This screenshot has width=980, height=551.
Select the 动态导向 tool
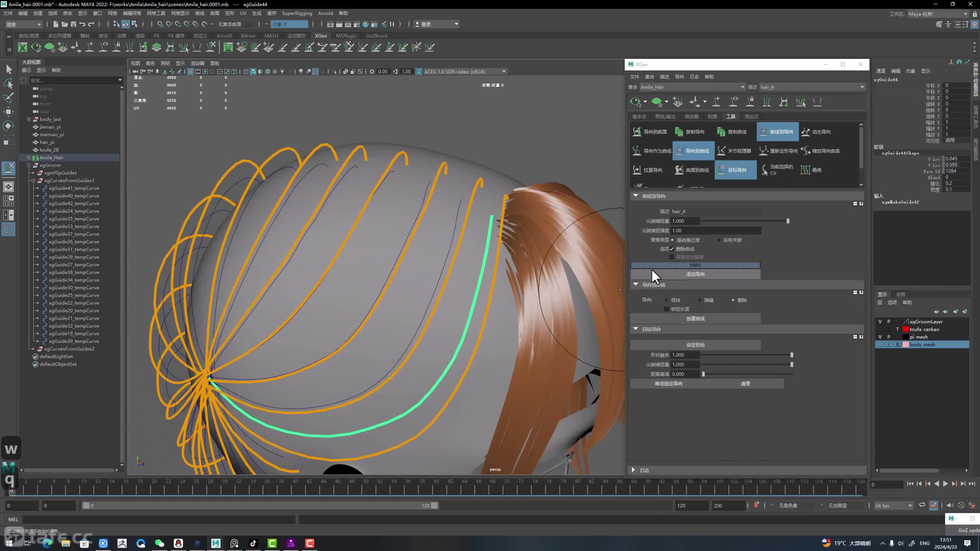(x=816, y=132)
